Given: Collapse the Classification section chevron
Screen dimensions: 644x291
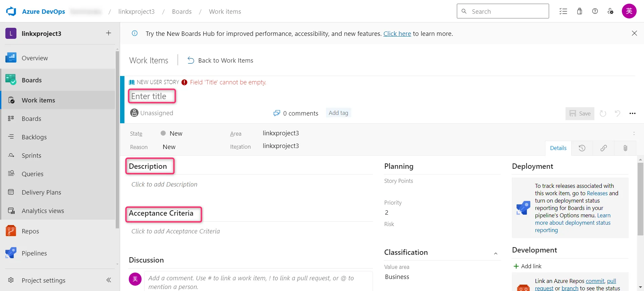Looking at the screenshot, I should [x=495, y=253].
